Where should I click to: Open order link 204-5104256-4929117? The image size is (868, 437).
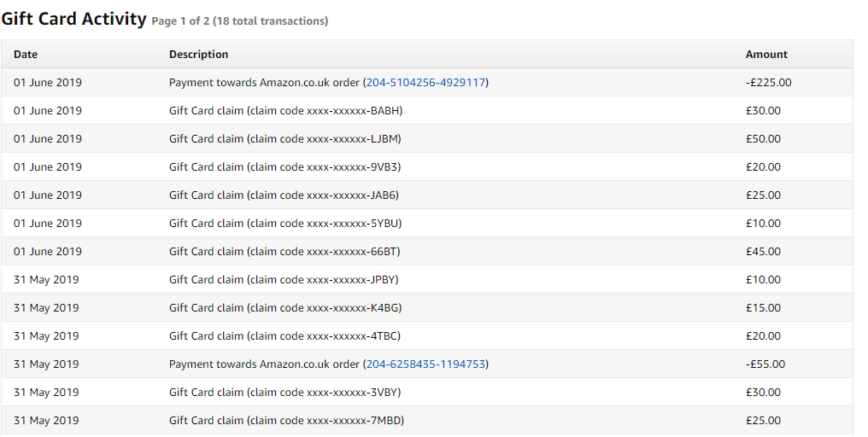tap(425, 83)
